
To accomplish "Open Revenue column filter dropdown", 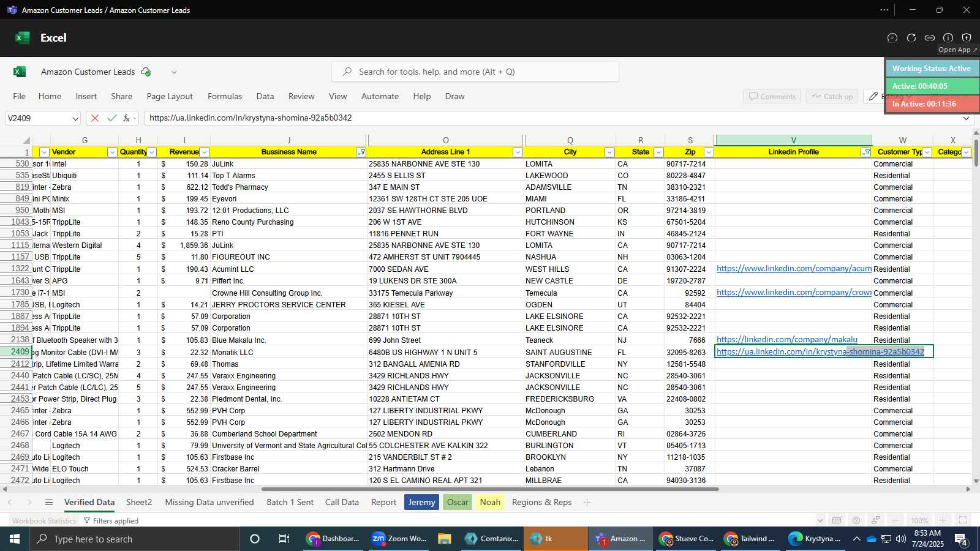I will click(205, 152).
